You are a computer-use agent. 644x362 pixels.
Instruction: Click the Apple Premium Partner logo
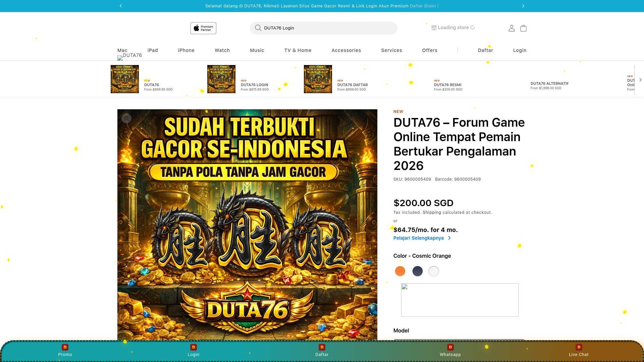pyautogui.click(x=203, y=28)
